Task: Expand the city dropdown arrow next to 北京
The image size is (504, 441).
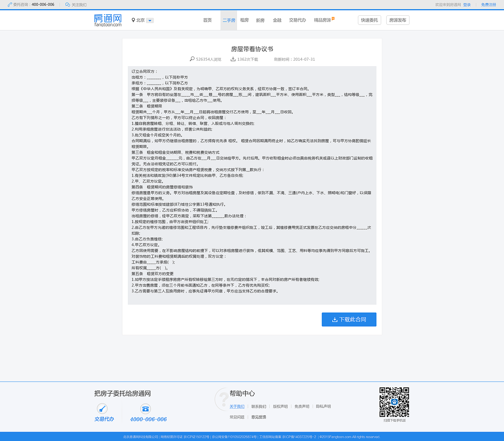Action: [150, 20]
